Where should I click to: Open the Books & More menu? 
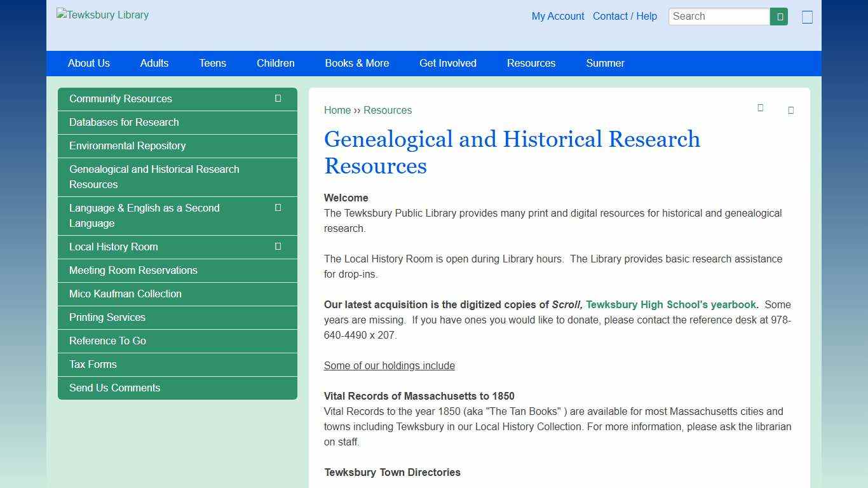356,64
